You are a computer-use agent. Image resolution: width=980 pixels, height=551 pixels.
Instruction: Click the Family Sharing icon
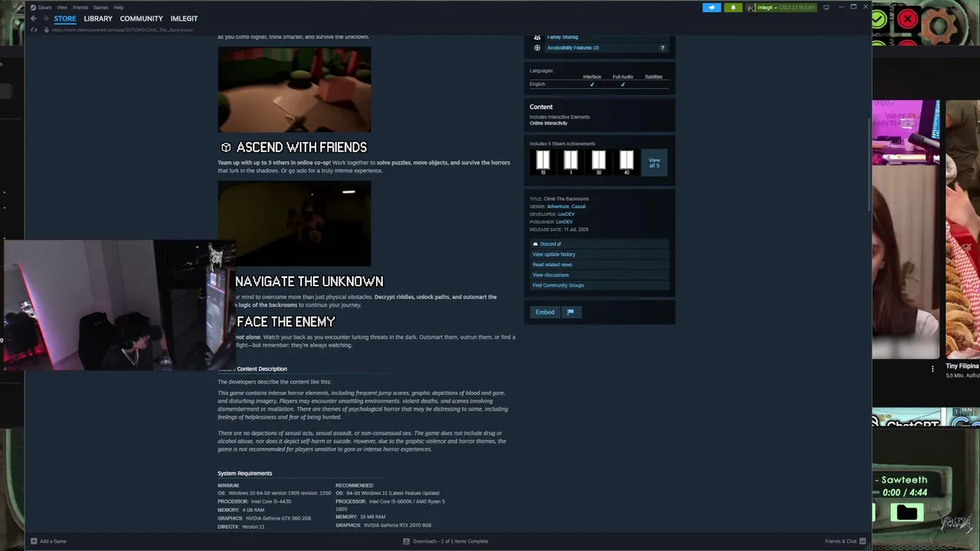tap(537, 37)
